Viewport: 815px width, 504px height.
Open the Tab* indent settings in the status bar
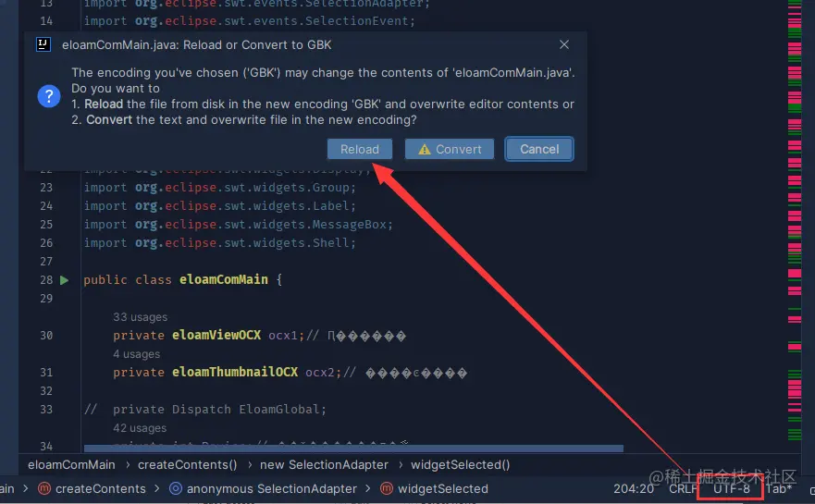(779, 489)
